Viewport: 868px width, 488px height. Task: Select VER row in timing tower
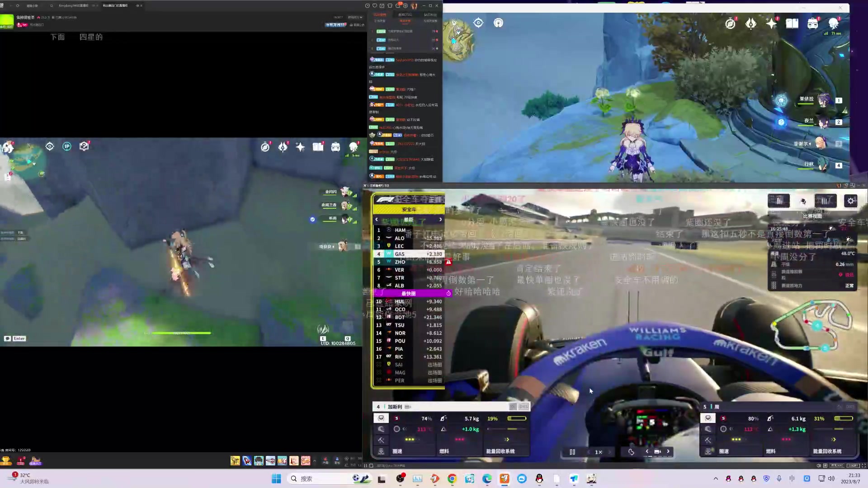[x=409, y=270]
